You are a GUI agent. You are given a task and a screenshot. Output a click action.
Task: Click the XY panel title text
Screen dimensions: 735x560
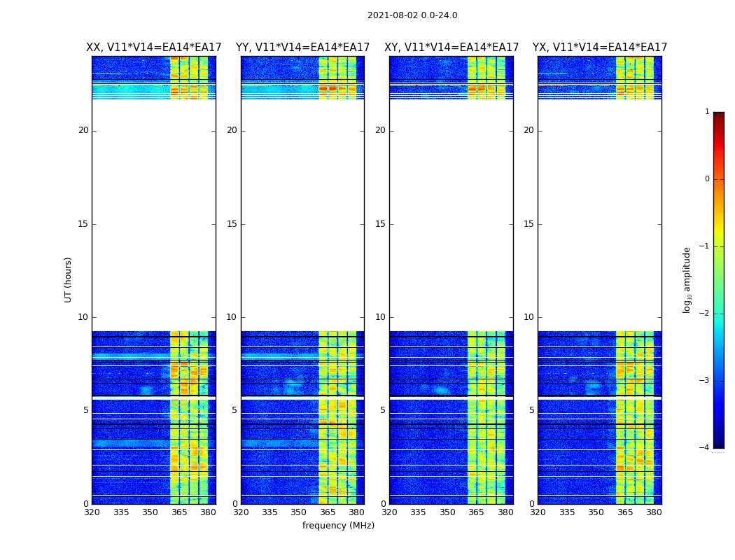pyautogui.click(x=451, y=48)
